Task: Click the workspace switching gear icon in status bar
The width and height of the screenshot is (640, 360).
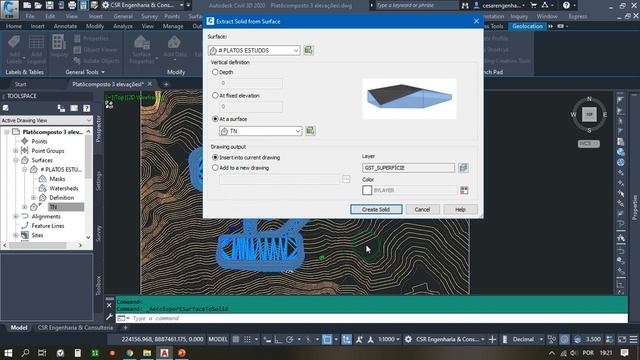Action: pyautogui.click(x=408, y=339)
